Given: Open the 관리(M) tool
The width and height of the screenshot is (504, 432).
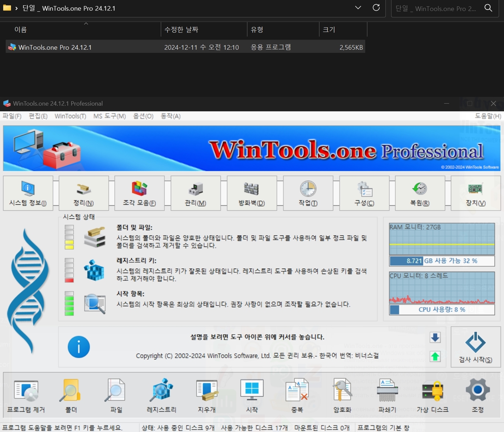Looking at the screenshot, I should (x=196, y=193).
